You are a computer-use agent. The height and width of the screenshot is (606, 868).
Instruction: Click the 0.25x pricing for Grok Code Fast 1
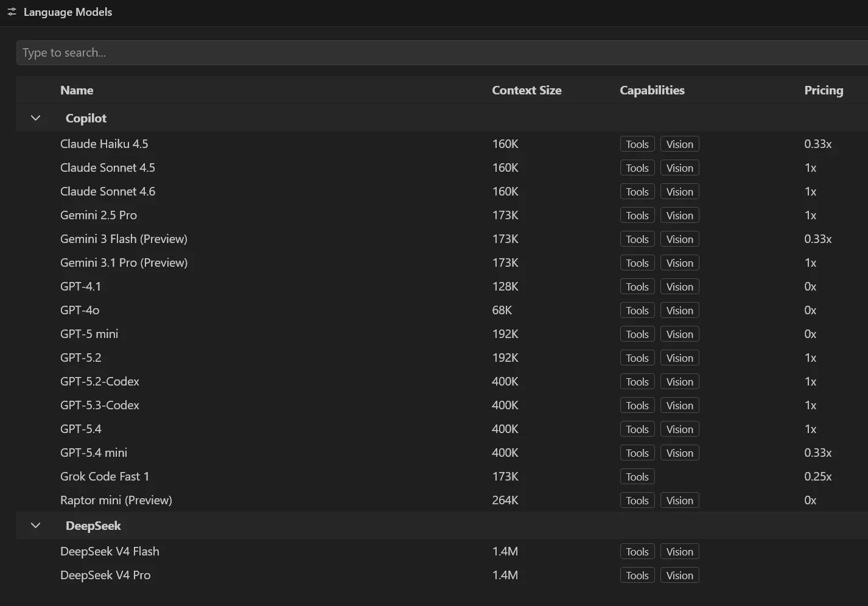click(817, 476)
